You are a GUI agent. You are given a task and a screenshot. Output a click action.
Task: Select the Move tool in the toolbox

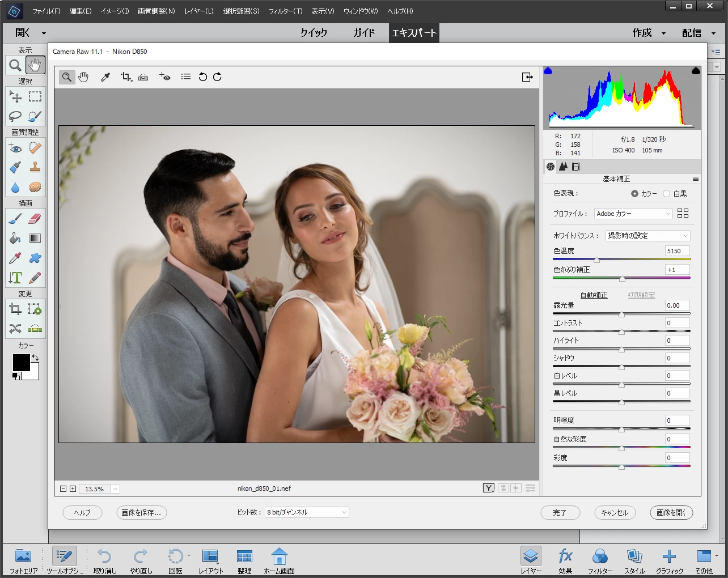(15, 97)
